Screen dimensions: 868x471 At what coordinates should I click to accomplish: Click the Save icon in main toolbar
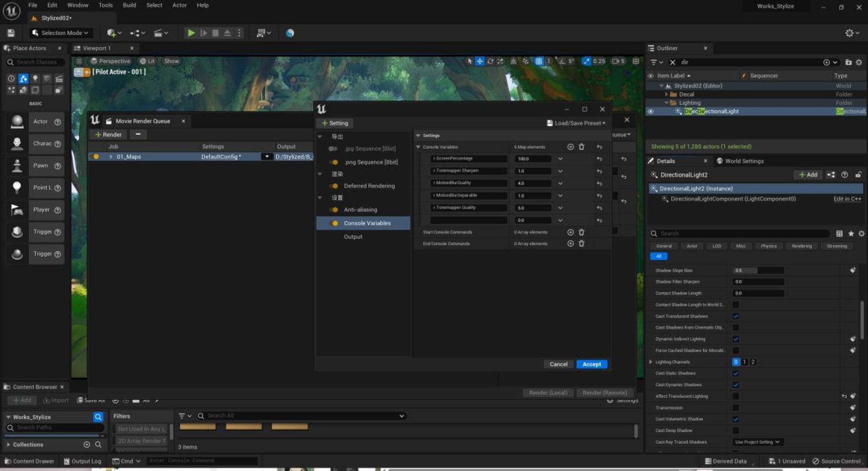[11, 33]
